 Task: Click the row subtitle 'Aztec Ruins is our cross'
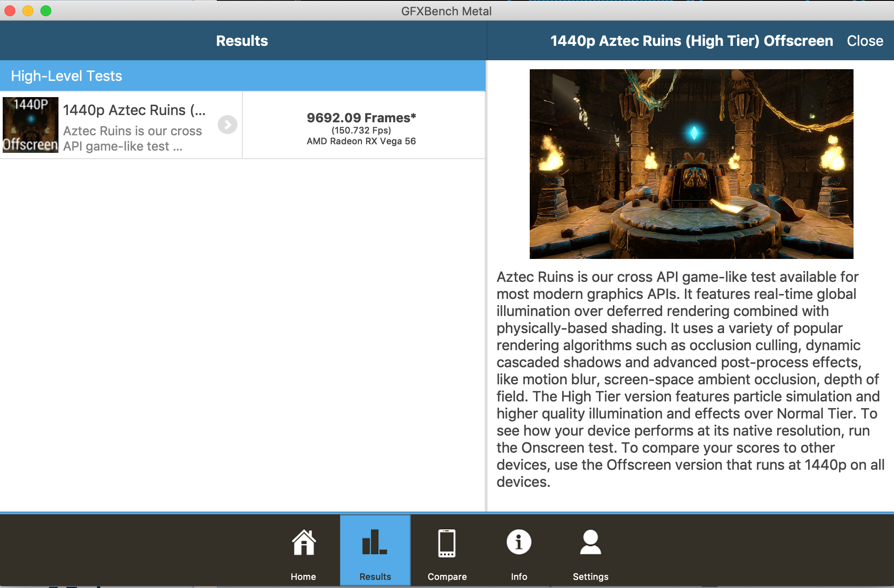coord(133,131)
